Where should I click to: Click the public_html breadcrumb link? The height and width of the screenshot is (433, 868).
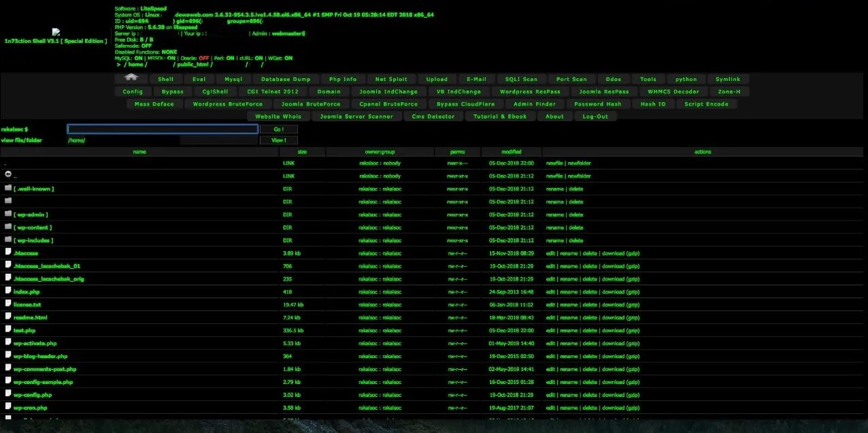point(192,65)
